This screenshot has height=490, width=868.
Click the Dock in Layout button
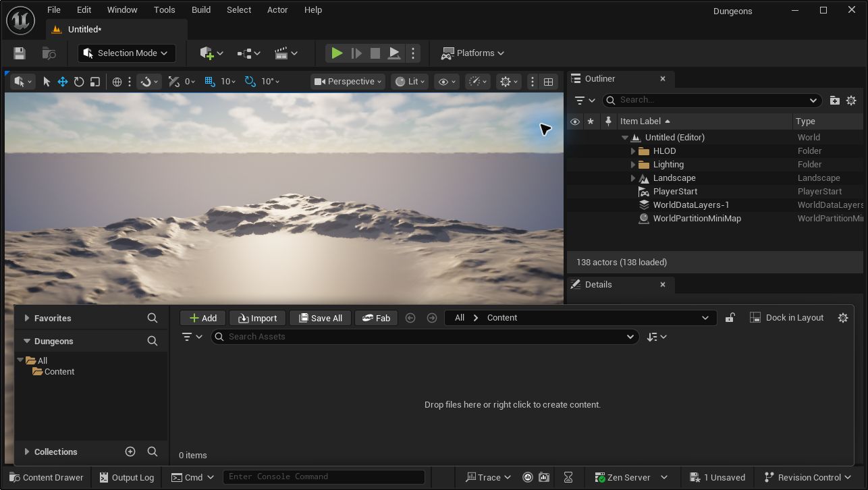click(787, 318)
